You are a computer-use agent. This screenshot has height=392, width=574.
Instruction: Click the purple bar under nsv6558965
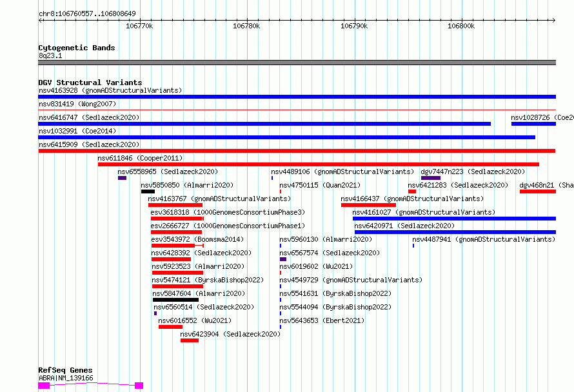tap(122, 178)
